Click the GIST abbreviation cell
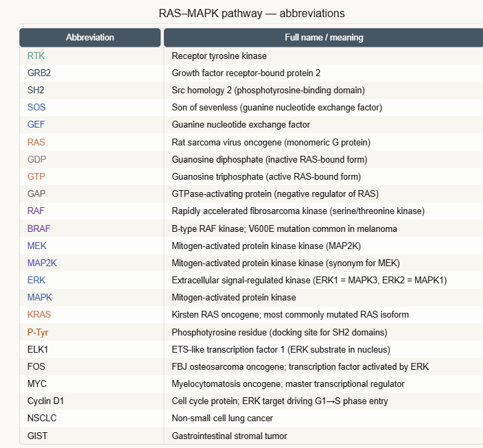This screenshot has height=448, width=483. pyautogui.click(x=38, y=436)
